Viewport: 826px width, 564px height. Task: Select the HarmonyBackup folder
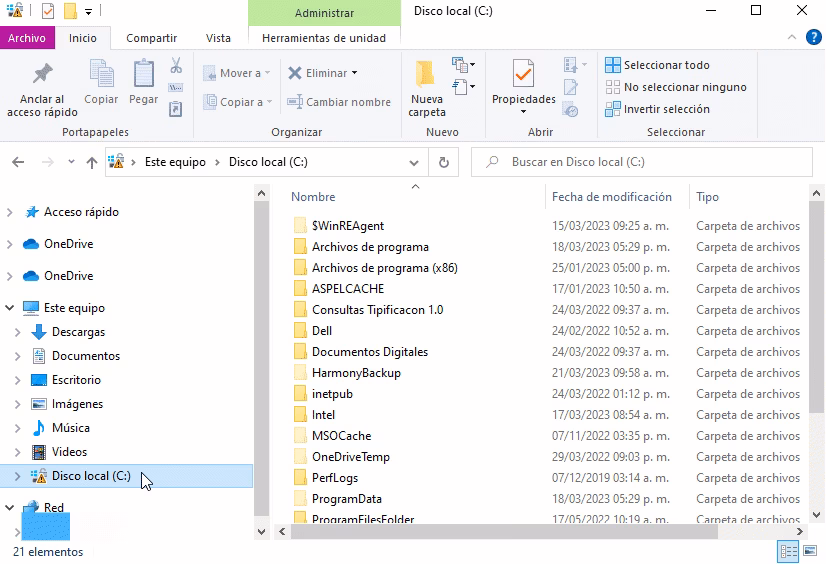356,373
